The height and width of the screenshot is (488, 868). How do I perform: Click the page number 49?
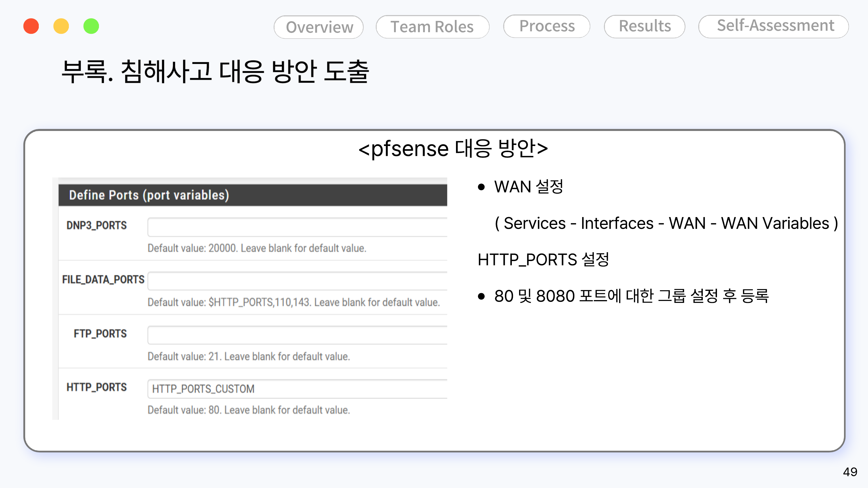tap(850, 472)
